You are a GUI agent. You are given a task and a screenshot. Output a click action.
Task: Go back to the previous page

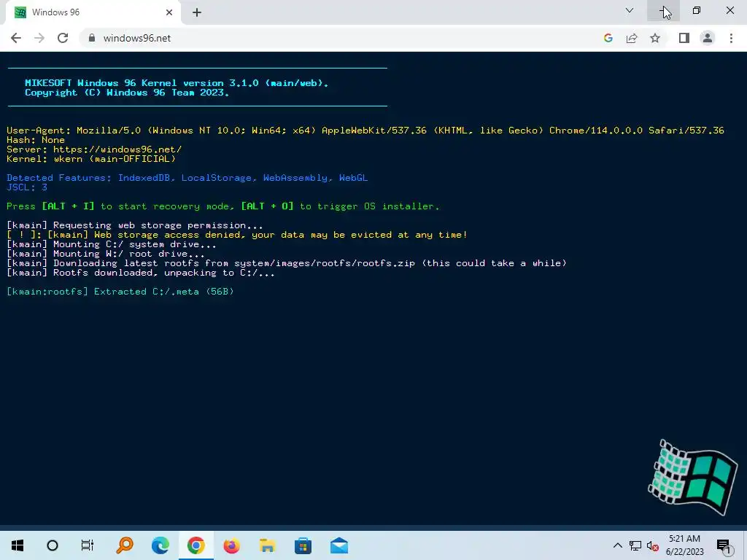click(x=16, y=38)
